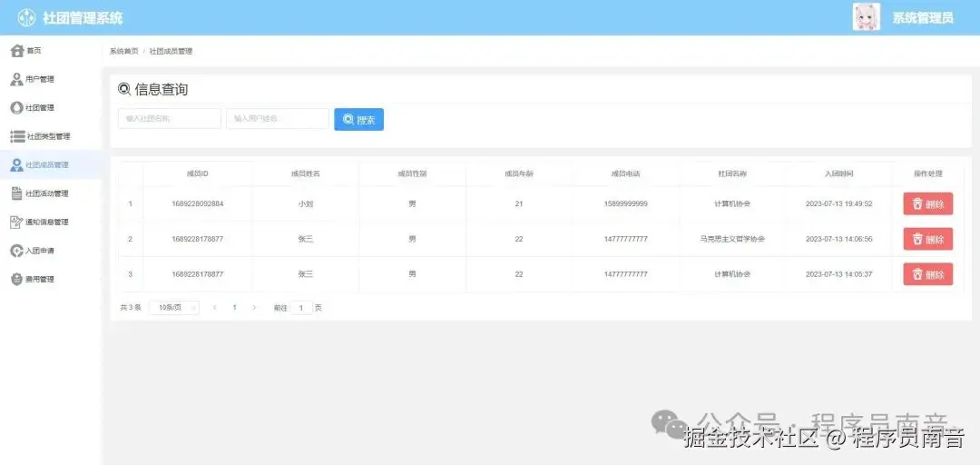Image resolution: width=980 pixels, height=465 pixels.
Task: Click the user icon beside 用户管理
Action: 17,80
